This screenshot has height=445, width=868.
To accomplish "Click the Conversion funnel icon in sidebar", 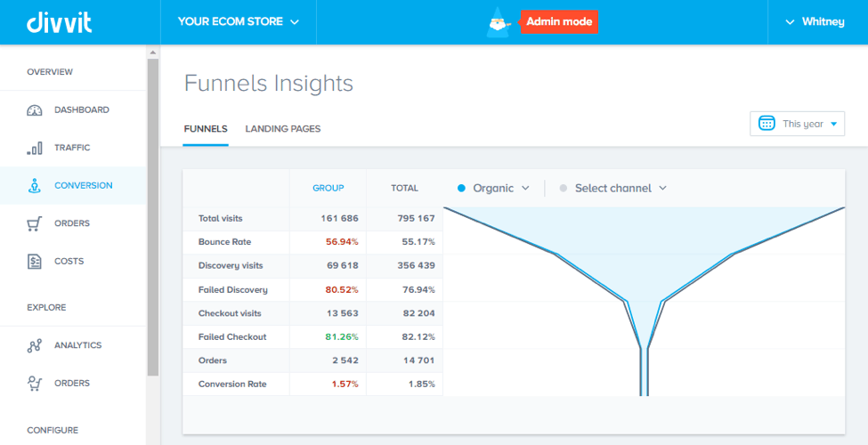I will pos(35,186).
